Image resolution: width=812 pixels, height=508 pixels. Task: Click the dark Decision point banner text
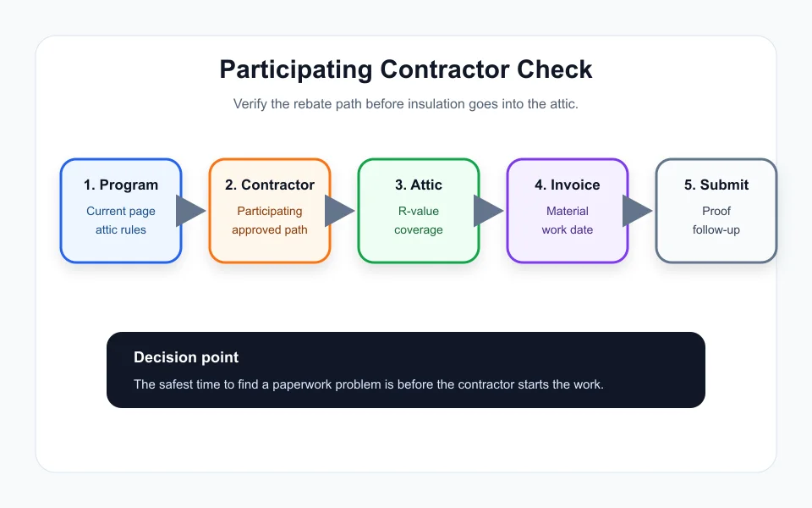(369, 384)
